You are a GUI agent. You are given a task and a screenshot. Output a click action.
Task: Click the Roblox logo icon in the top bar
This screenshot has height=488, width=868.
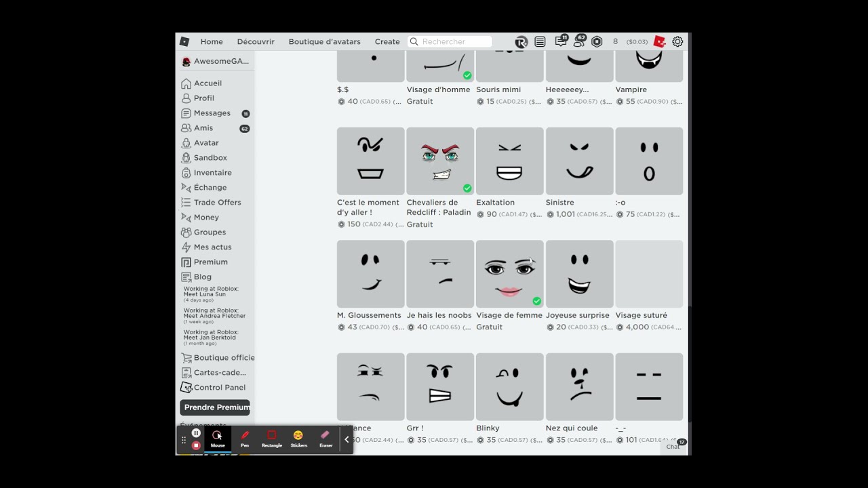click(x=184, y=41)
